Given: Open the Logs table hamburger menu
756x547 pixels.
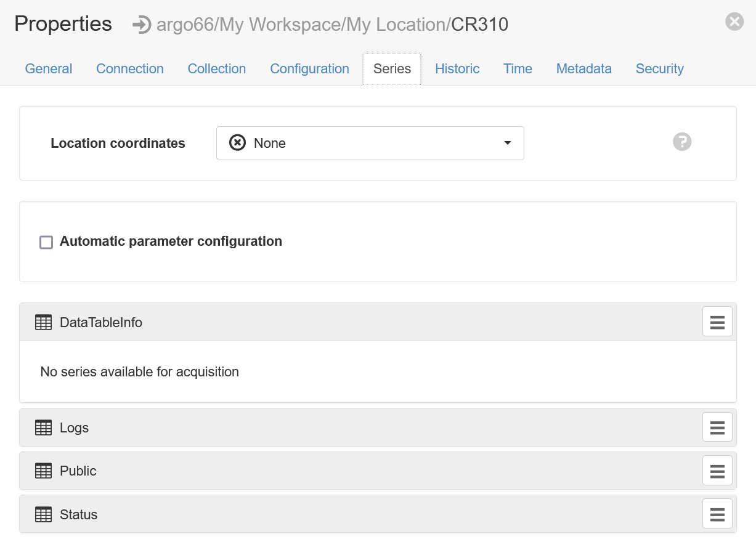Looking at the screenshot, I should click(x=717, y=427).
